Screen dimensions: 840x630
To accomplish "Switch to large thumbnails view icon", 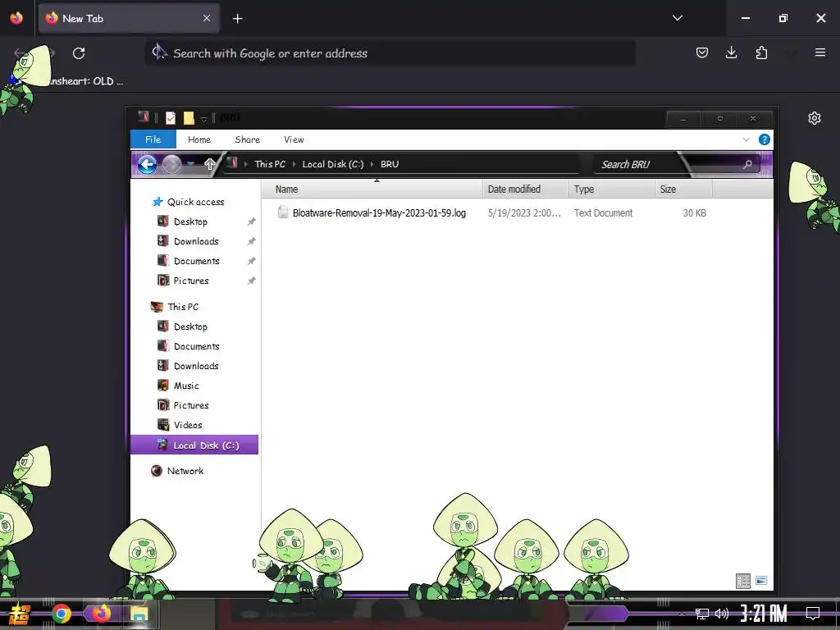I will pos(760,580).
